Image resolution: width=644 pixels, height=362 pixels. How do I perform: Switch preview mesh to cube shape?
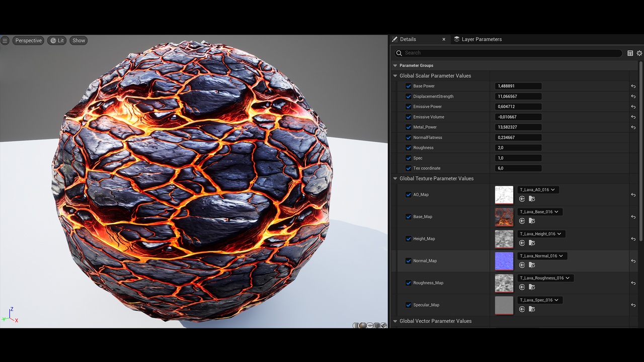pyautogui.click(x=377, y=325)
